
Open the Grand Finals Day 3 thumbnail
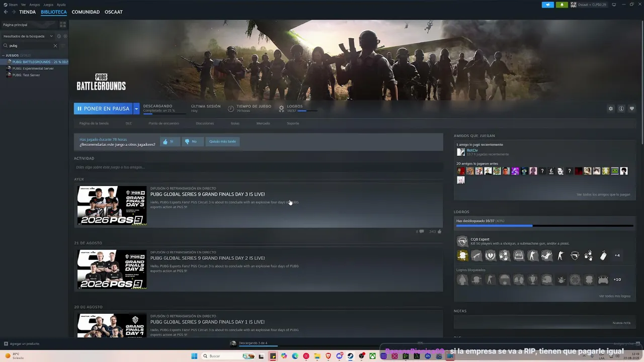pos(112,205)
